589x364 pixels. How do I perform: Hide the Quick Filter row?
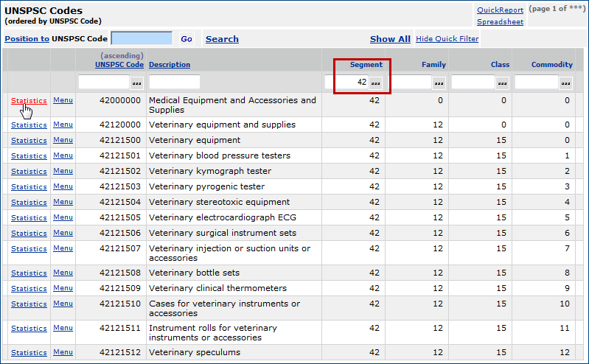click(x=447, y=39)
